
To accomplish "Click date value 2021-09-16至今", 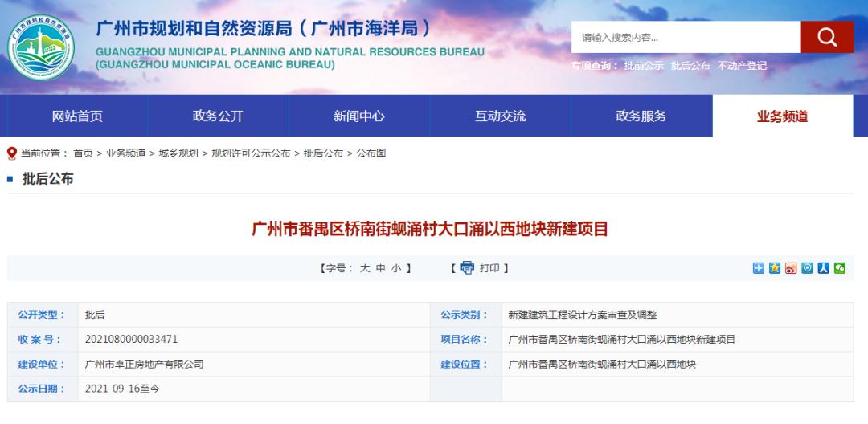I will pos(122,389).
